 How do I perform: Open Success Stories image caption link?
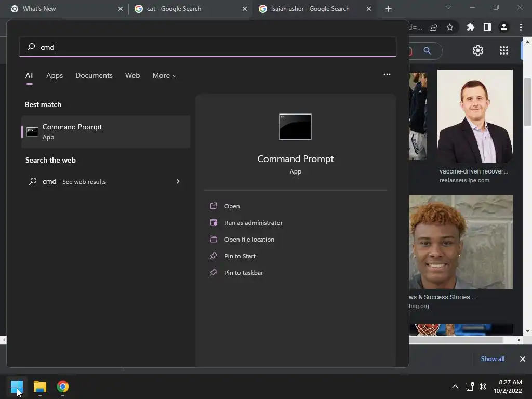click(443, 297)
